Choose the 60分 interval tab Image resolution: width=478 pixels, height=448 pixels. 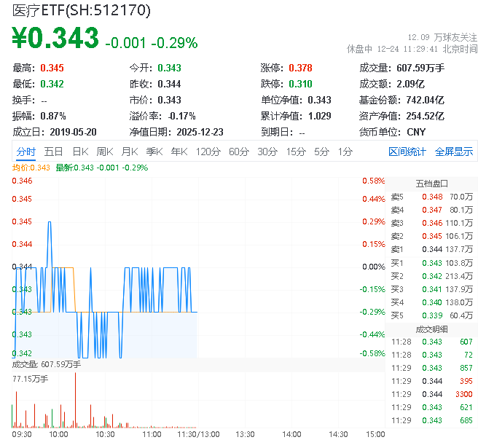pyautogui.click(x=239, y=152)
